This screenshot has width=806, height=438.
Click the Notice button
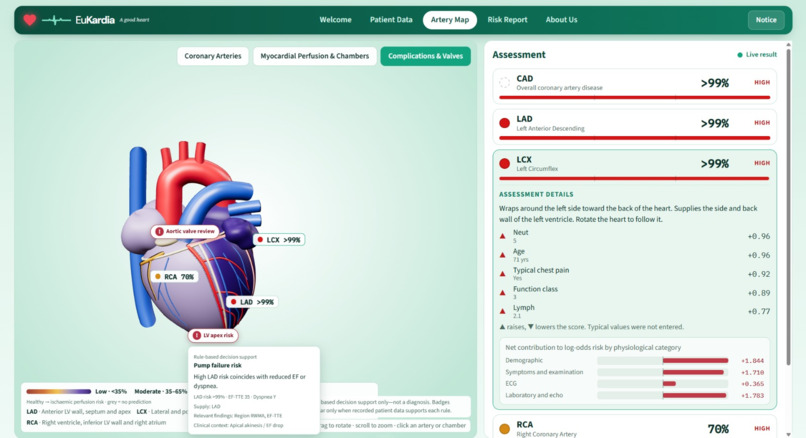[x=766, y=20]
